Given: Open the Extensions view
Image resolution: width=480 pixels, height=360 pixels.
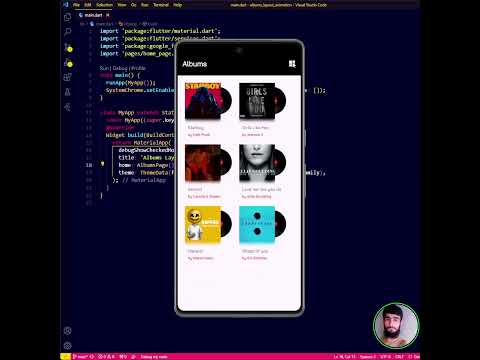Looking at the screenshot, I should pos(67,77).
